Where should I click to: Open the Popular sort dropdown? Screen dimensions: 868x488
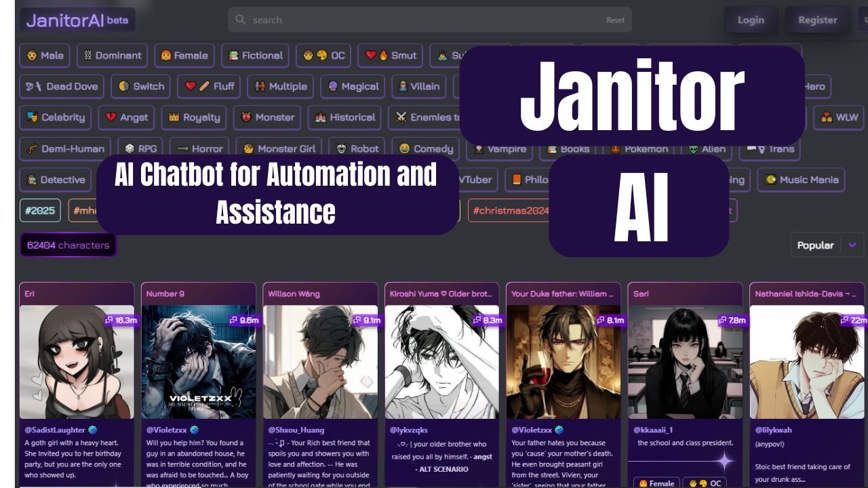coord(827,245)
